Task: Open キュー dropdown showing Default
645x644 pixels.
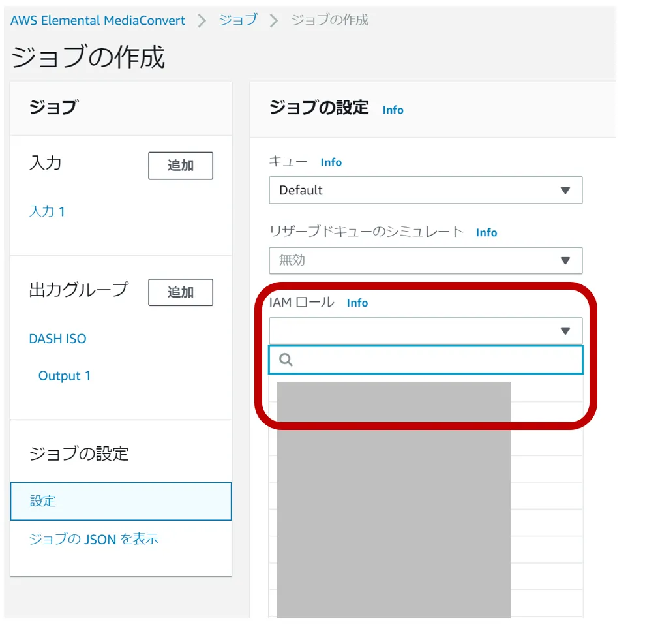Action: click(426, 190)
